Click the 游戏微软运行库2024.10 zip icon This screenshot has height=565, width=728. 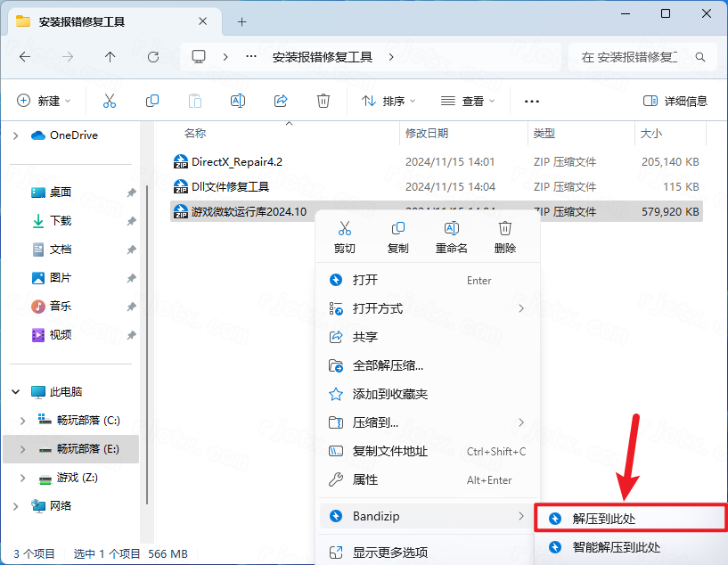[x=181, y=212]
